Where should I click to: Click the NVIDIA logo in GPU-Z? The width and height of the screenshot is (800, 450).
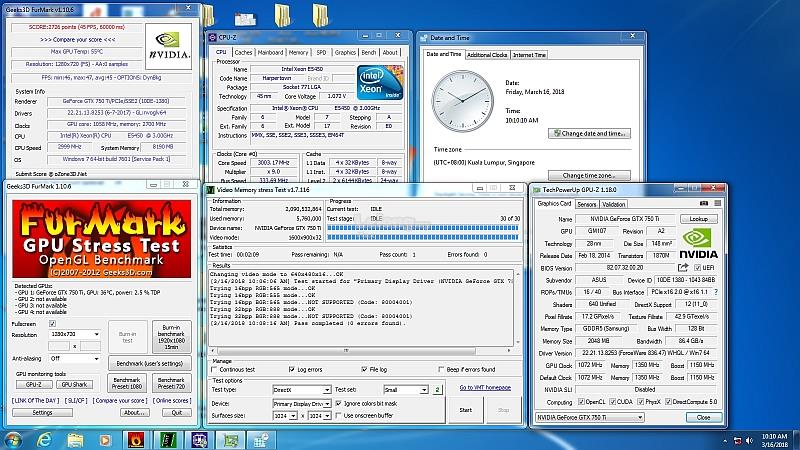point(698,243)
